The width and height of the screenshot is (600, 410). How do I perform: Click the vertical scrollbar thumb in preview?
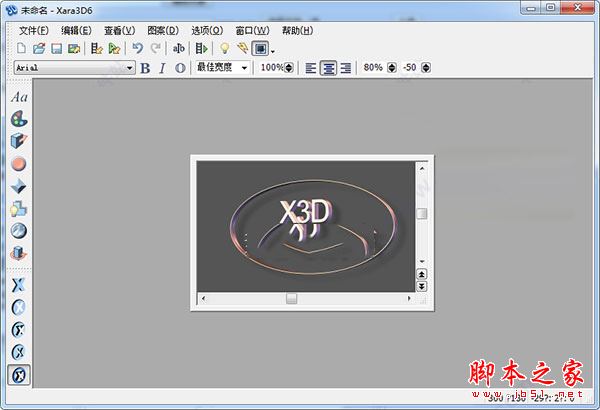(x=422, y=214)
